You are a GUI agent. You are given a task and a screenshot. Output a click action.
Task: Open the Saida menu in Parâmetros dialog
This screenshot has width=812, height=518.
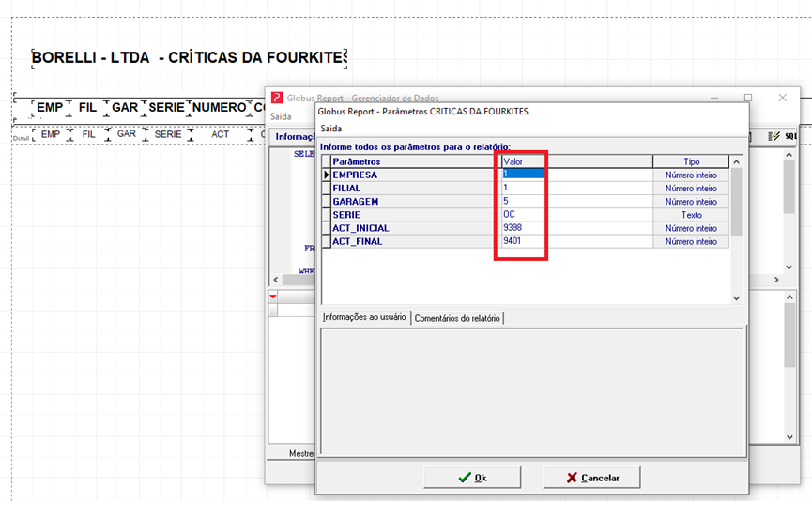[331, 129]
